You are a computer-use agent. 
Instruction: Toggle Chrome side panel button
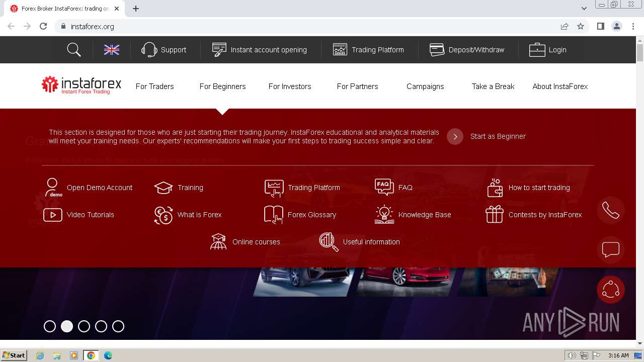coord(600,26)
